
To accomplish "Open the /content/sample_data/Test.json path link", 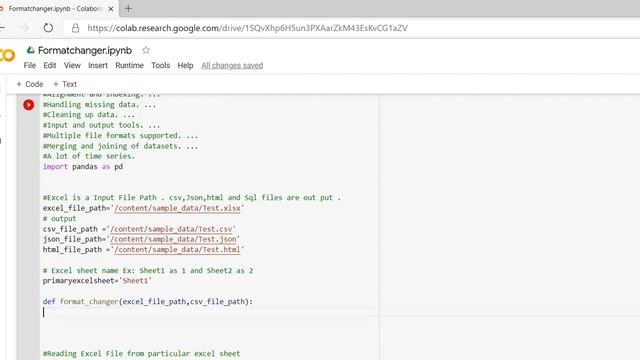I will pyautogui.click(x=173, y=239).
